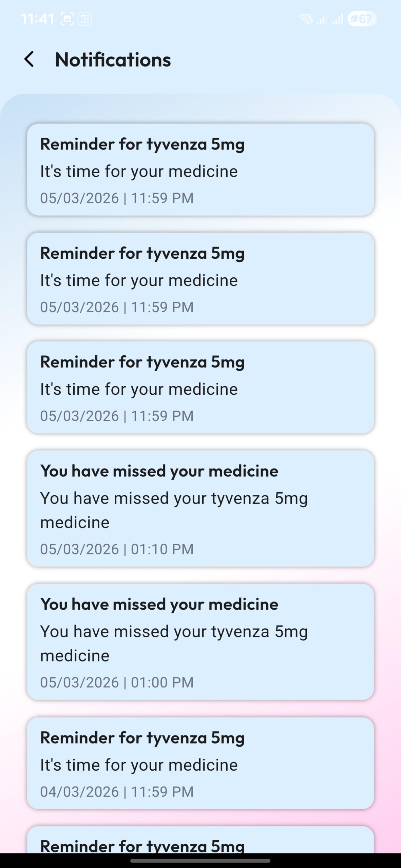Tap the right mobile signal bars icon

[x=338, y=19]
